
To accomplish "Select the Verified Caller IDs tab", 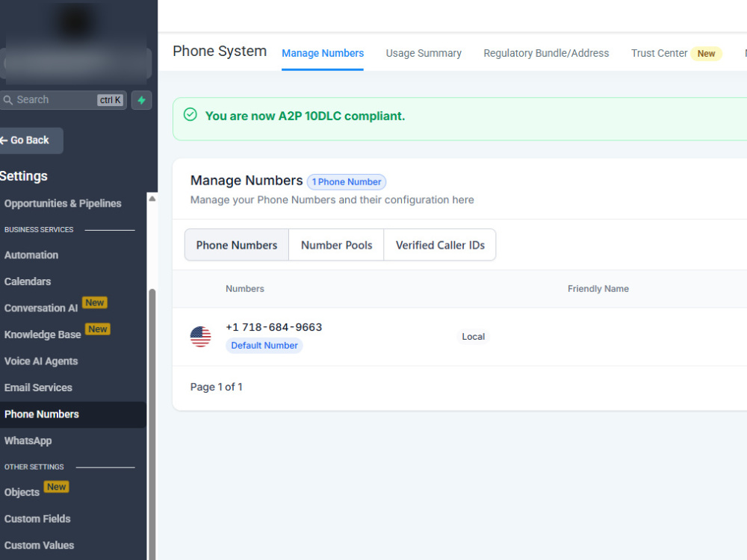I will coord(440,245).
